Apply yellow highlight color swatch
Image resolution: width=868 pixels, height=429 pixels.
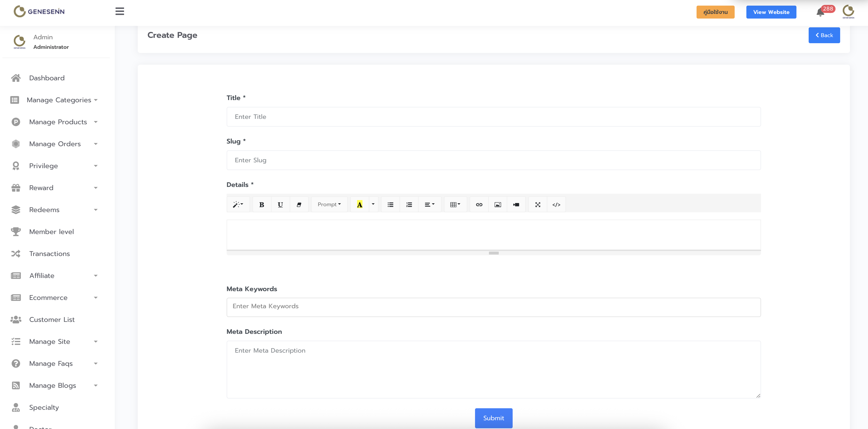(x=360, y=204)
